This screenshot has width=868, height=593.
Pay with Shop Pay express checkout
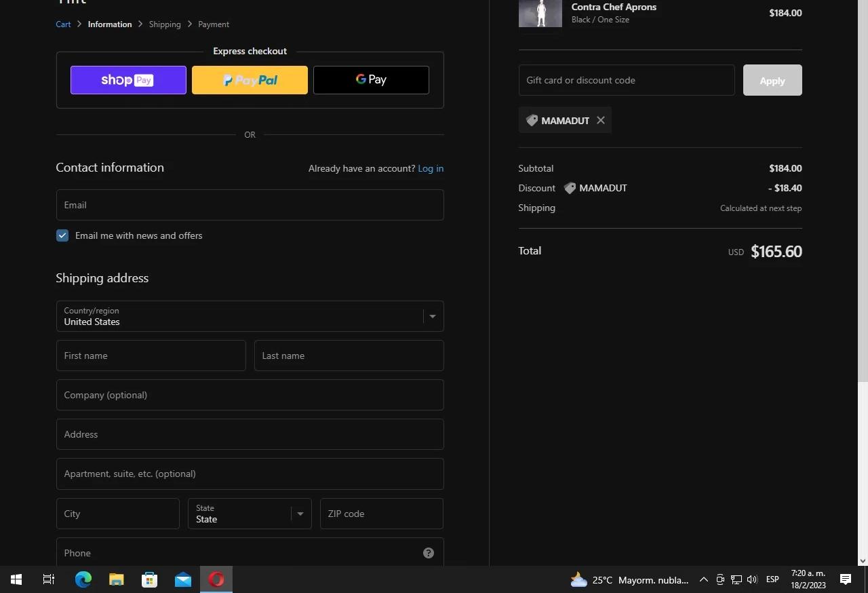[128, 80]
